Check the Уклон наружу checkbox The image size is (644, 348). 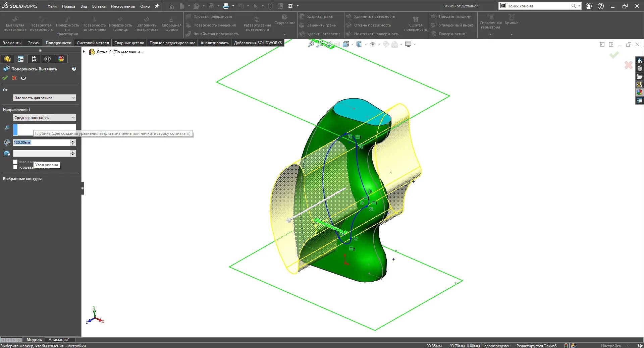click(15, 162)
